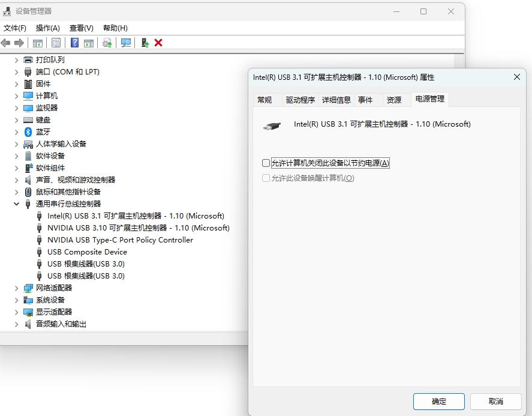The width and height of the screenshot is (532, 416).
Task: Click the 显示适配器 display adapter icon
Action: tap(28, 312)
